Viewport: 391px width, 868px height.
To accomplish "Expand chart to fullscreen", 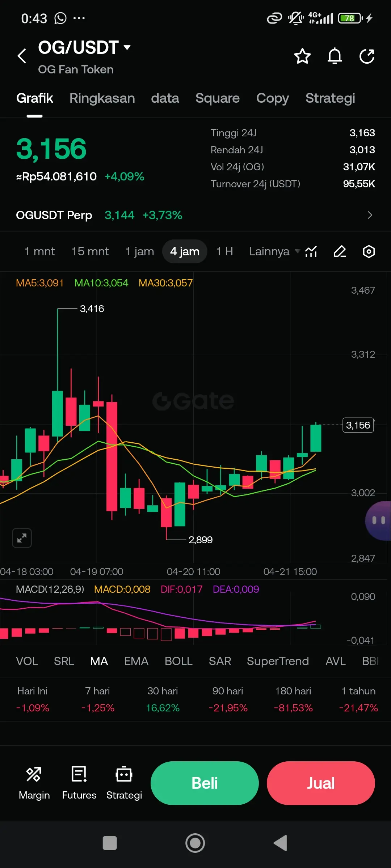I will coord(22,538).
